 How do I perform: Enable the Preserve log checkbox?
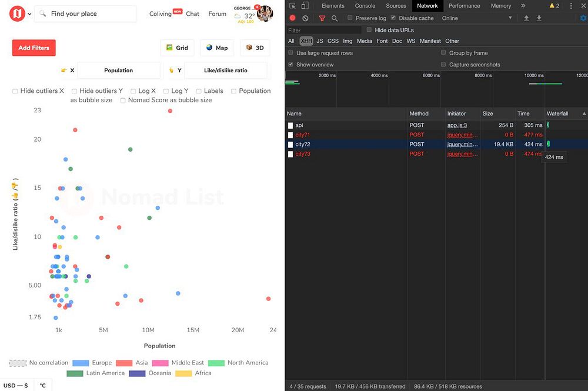[350, 18]
